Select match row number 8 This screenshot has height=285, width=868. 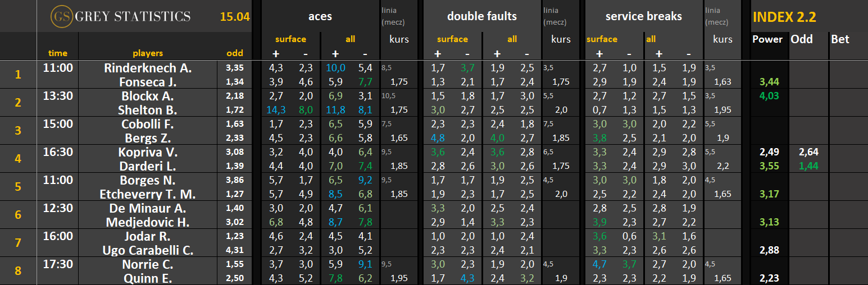pyautogui.click(x=18, y=271)
